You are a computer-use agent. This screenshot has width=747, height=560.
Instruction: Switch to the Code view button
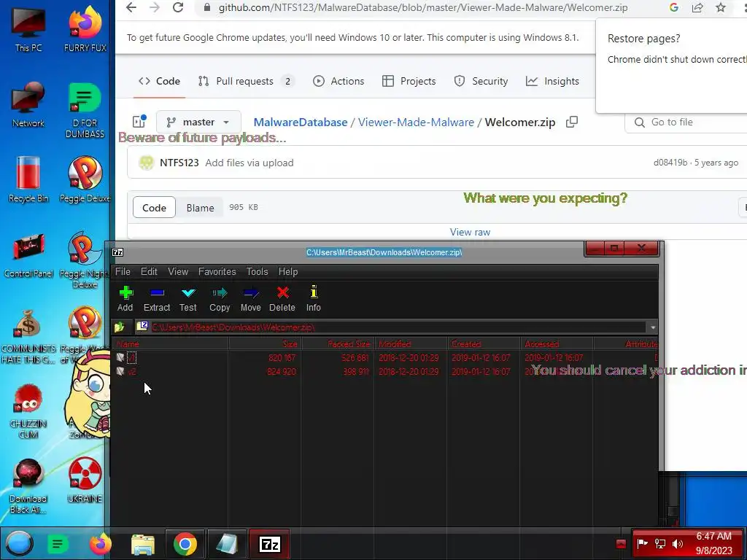pyautogui.click(x=154, y=208)
